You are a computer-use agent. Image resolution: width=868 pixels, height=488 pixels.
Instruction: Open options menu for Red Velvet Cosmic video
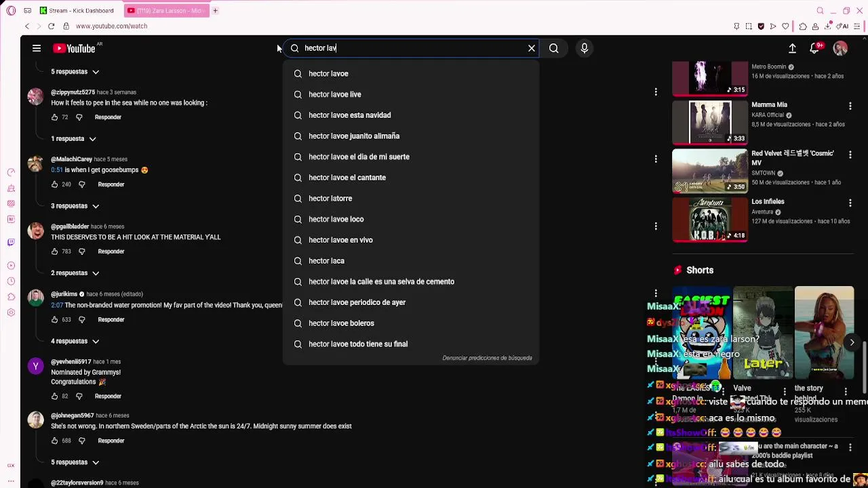point(850,155)
